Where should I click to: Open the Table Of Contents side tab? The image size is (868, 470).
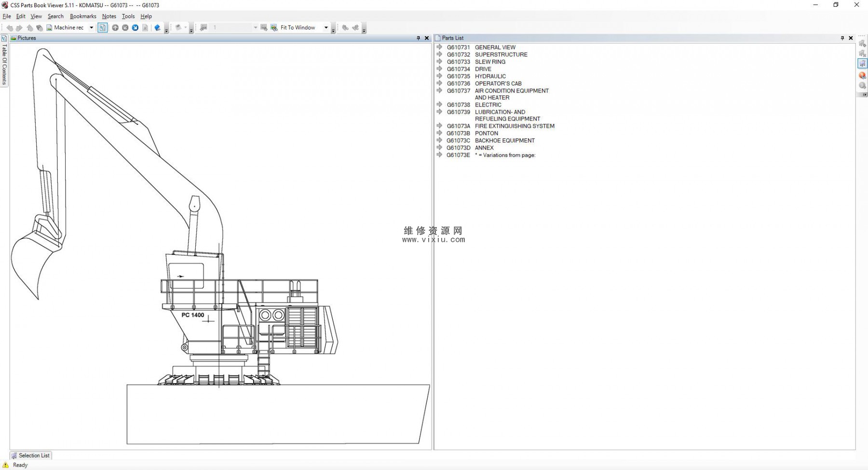tap(4, 60)
